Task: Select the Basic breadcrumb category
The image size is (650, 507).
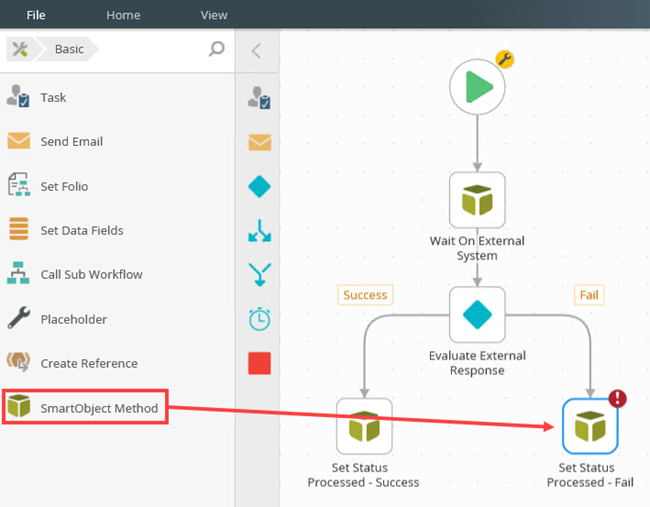Action: pyautogui.click(x=69, y=49)
